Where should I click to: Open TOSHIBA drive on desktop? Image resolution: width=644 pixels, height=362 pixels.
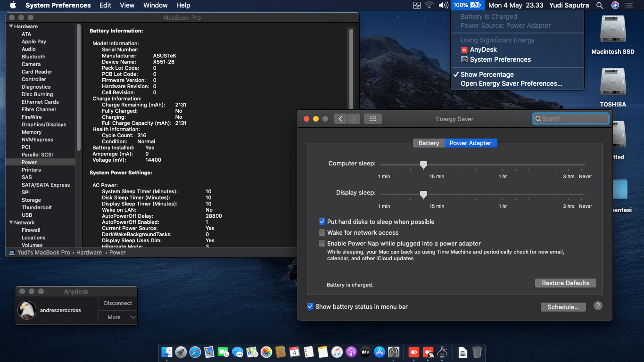coord(613,89)
